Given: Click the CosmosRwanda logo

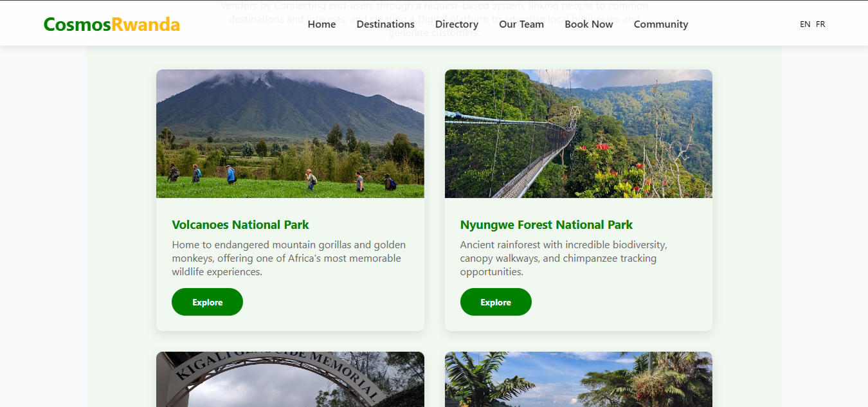Looking at the screenshot, I should [x=111, y=24].
